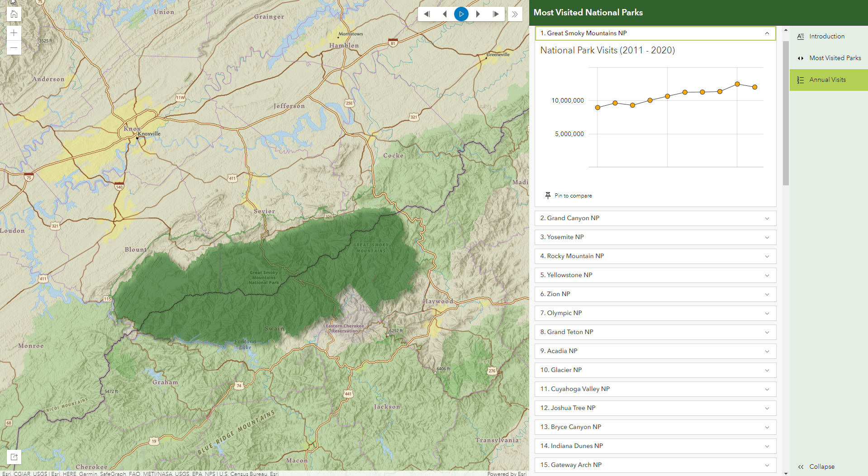
Task: Click the Morristown city label on map
Action: pos(351,34)
